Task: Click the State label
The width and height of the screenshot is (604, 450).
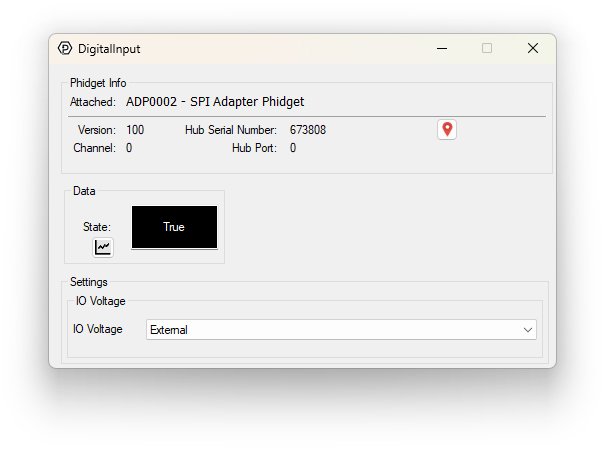Action: [97, 227]
